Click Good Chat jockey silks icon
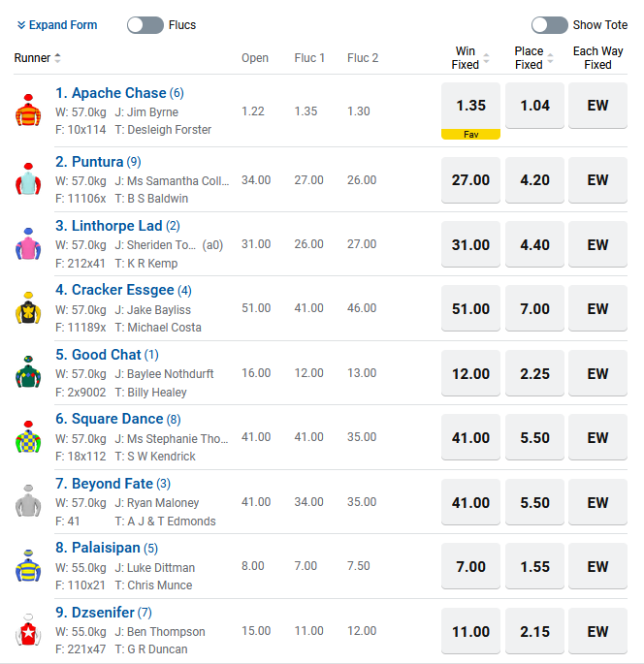 click(26, 373)
